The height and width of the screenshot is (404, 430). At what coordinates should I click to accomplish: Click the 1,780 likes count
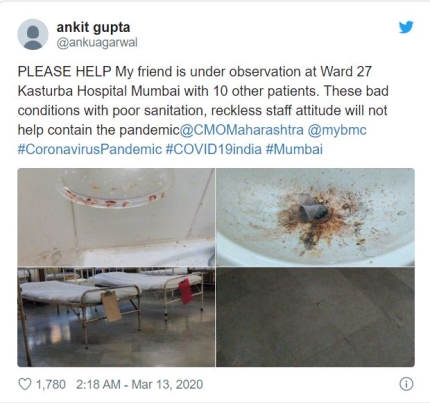click(51, 384)
